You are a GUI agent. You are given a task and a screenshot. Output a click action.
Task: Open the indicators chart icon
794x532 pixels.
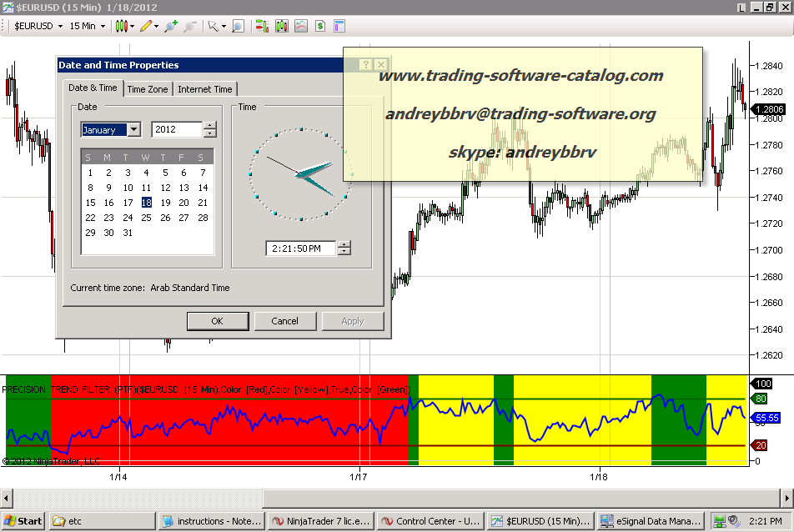(x=301, y=26)
